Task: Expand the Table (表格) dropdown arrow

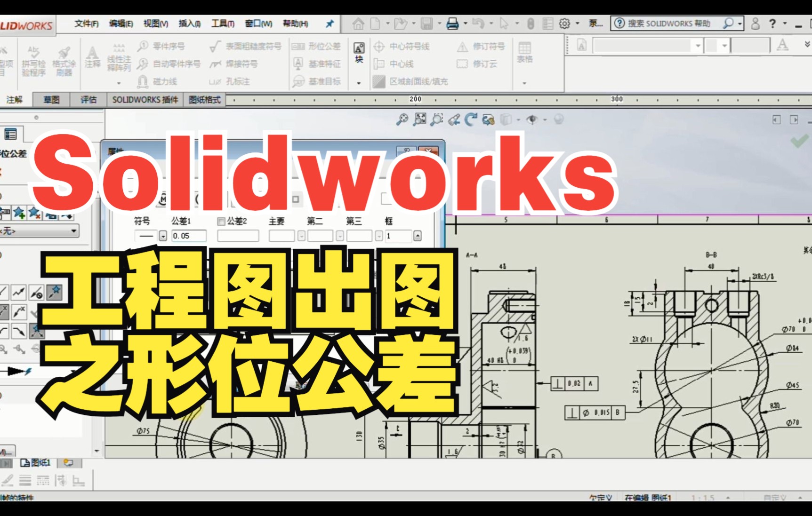Action: click(x=524, y=83)
